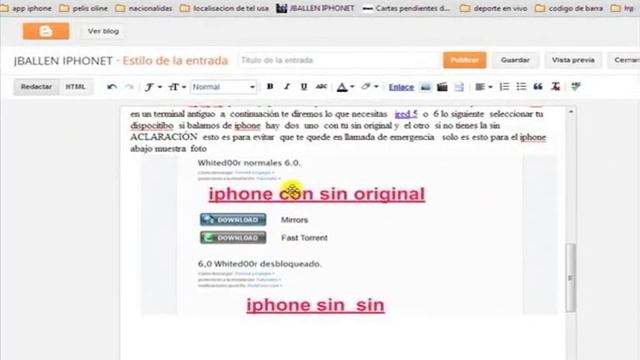Open the Normal paragraph format dropdown
640x360 pixels.
pyautogui.click(x=223, y=87)
